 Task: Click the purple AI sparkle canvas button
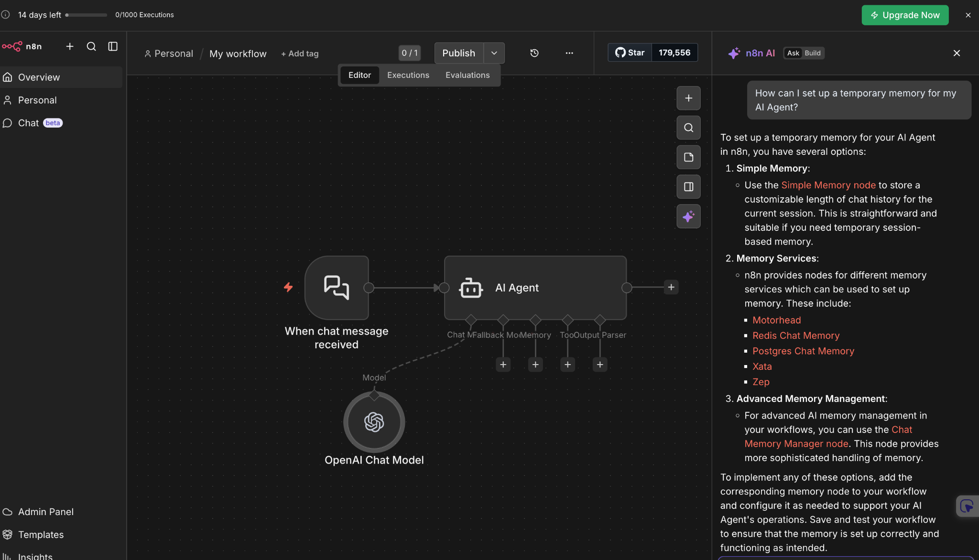click(688, 216)
